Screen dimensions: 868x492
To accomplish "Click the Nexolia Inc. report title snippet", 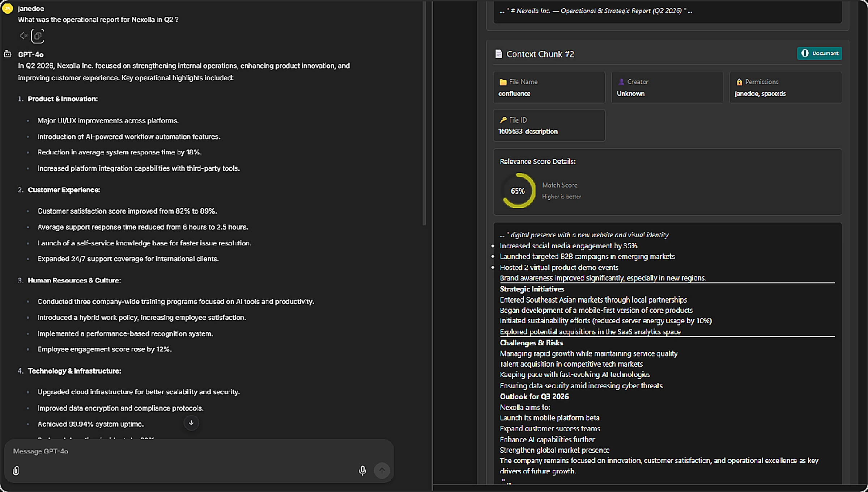I will click(x=596, y=11).
